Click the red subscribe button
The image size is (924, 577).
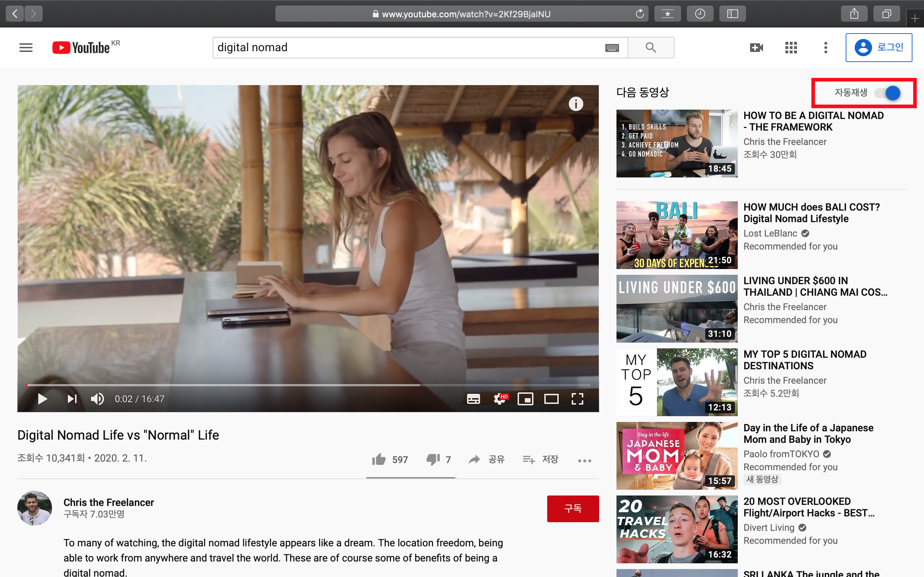pos(573,508)
